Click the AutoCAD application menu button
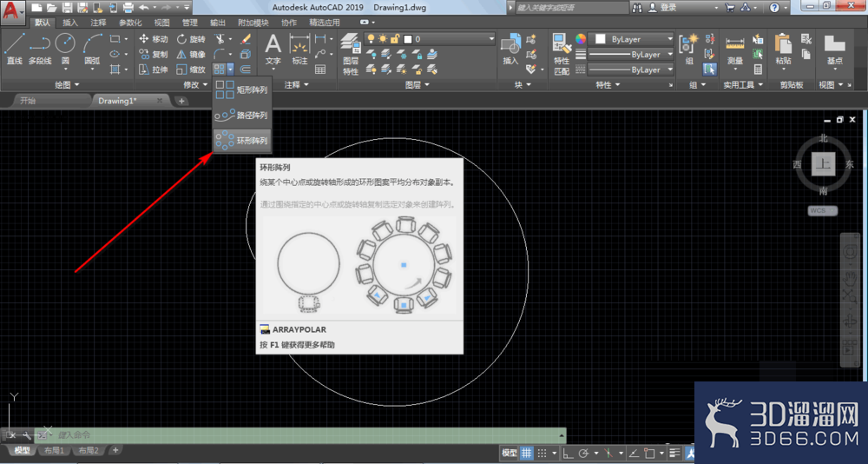This screenshot has height=464, width=868. pos(13,11)
